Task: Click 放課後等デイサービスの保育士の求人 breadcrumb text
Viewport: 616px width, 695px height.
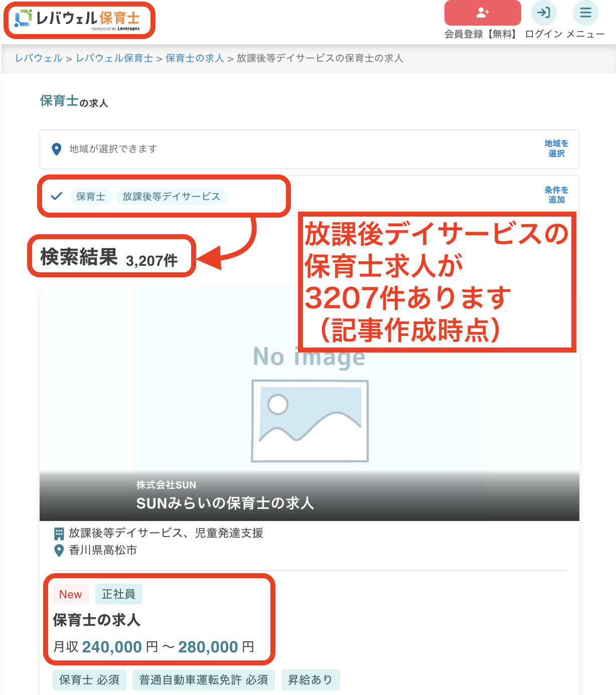Action: [x=320, y=58]
